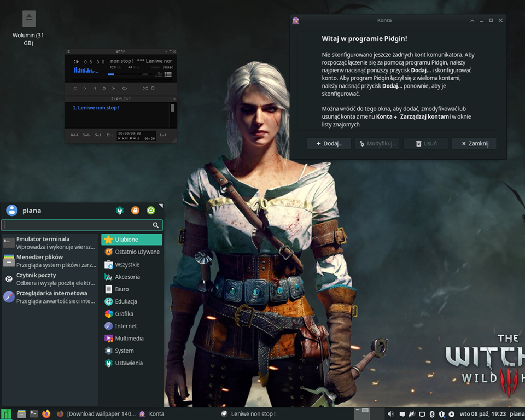Click the Dodaj... button in Pidgin
The width and height of the screenshot is (525, 420).
point(328,143)
